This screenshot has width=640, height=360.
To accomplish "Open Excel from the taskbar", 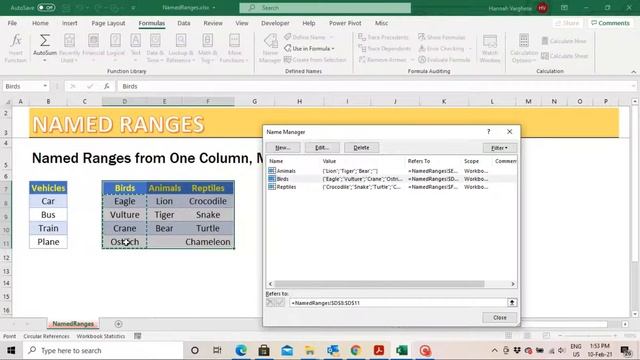I will 402,350.
